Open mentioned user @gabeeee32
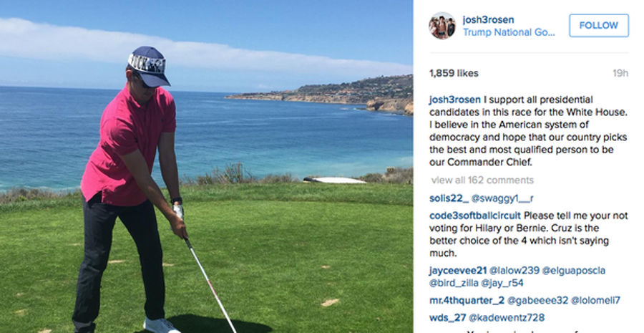This screenshot has width=644, height=333. pyautogui.click(x=537, y=300)
